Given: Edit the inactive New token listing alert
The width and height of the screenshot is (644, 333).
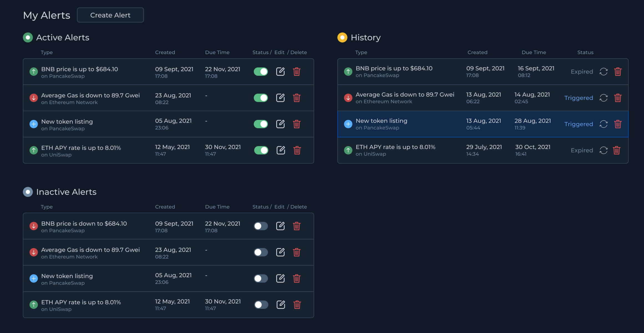Looking at the screenshot, I should [x=280, y=278].
